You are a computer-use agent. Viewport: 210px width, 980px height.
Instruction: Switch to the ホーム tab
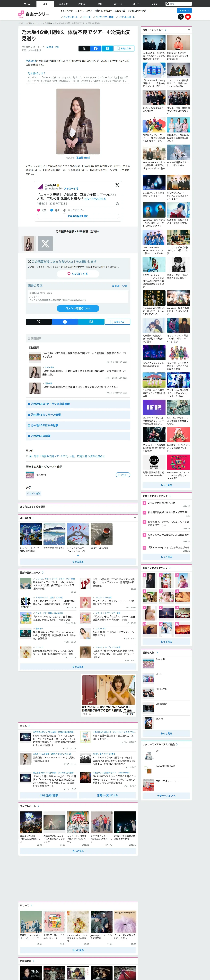click(27, 4)
